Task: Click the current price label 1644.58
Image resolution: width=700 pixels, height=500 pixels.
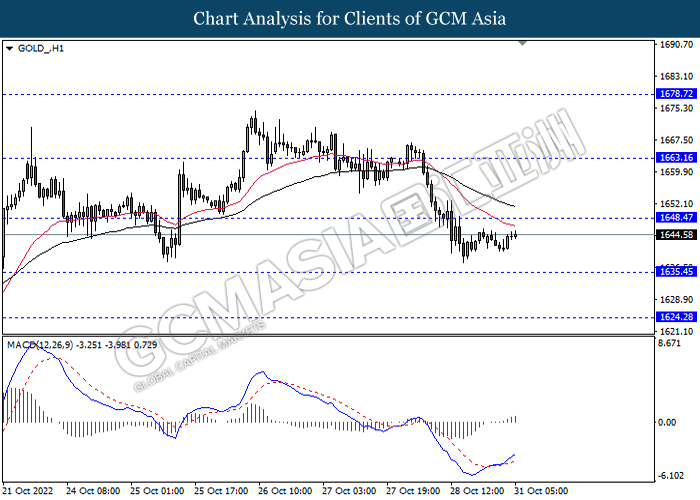Action: [676, 234]
